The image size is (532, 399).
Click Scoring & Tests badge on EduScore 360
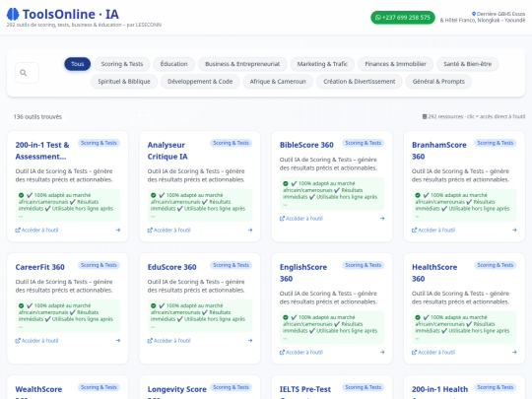pyautogui.click(x=231, y=265)
